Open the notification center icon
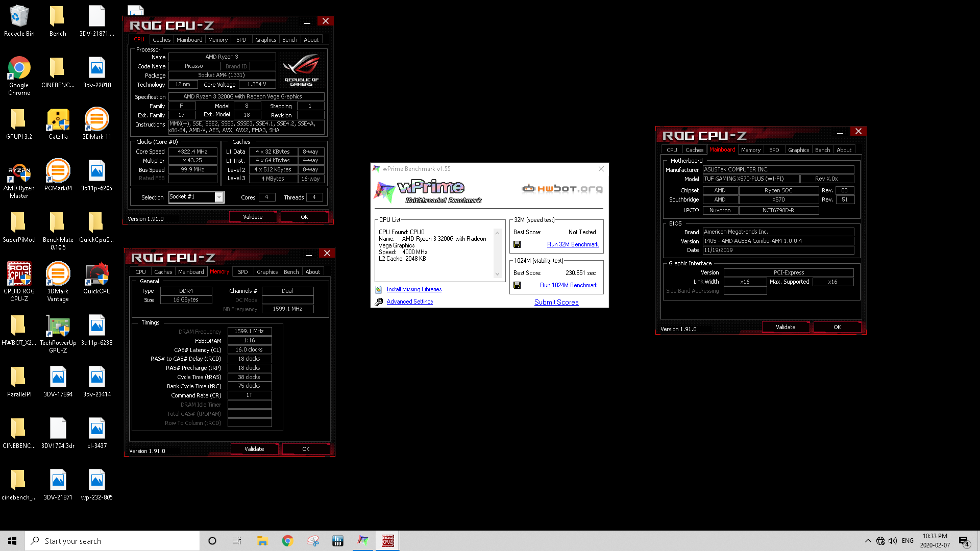The image size is (980, 551). pyautogui.click(x=964, y=541)
